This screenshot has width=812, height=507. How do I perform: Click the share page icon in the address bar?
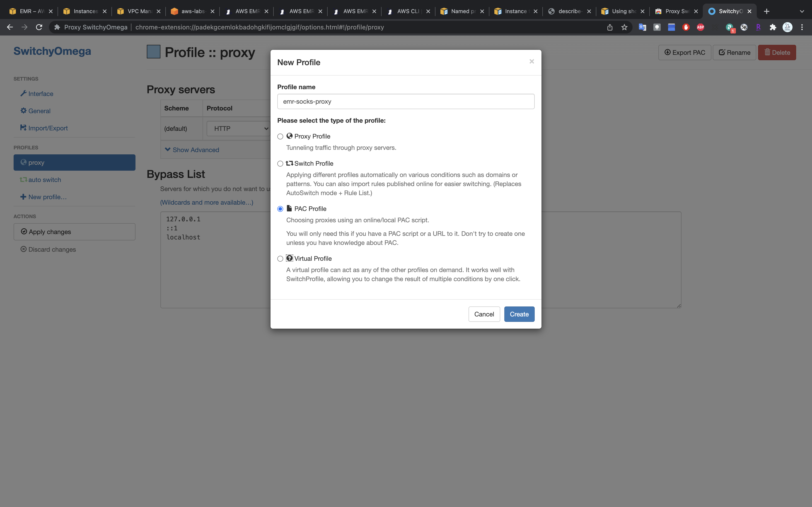(610, 27)
